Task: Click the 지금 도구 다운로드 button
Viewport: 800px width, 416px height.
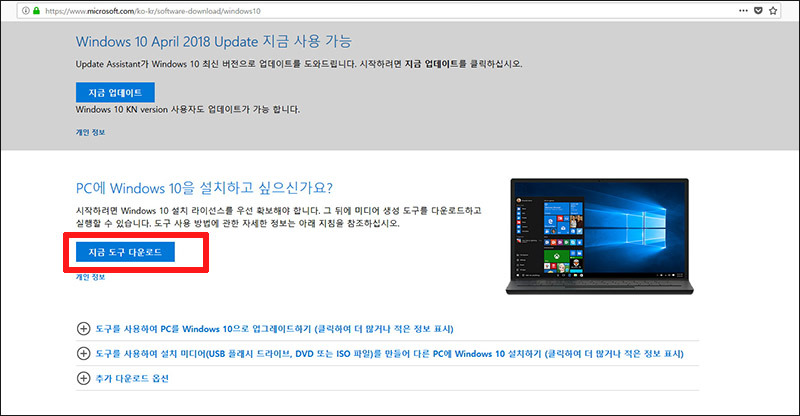Action: 125,252
